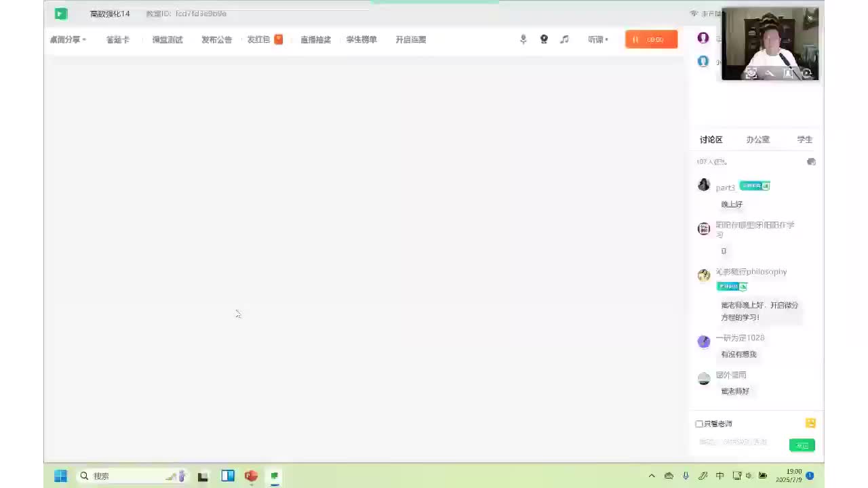Click the Windows Start button

click(x=60, y=476)
